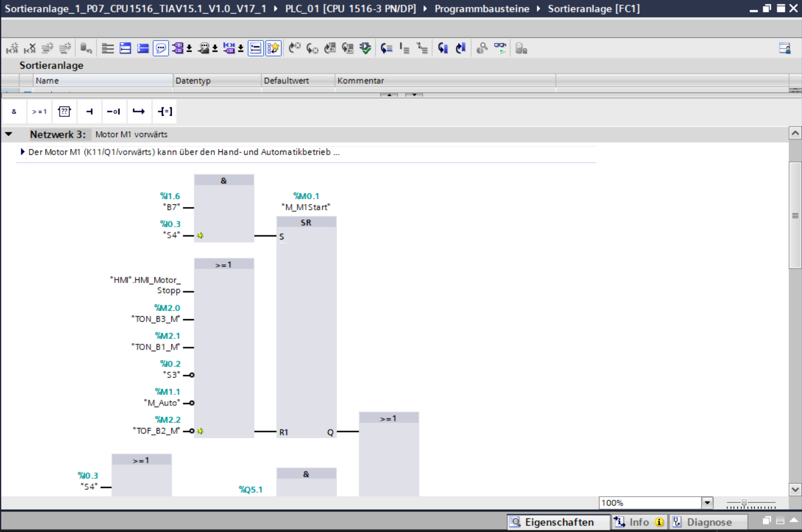The image size is (802, 532).
Task: Toggle network comments speech bubble button
Action: click(161, 48)
